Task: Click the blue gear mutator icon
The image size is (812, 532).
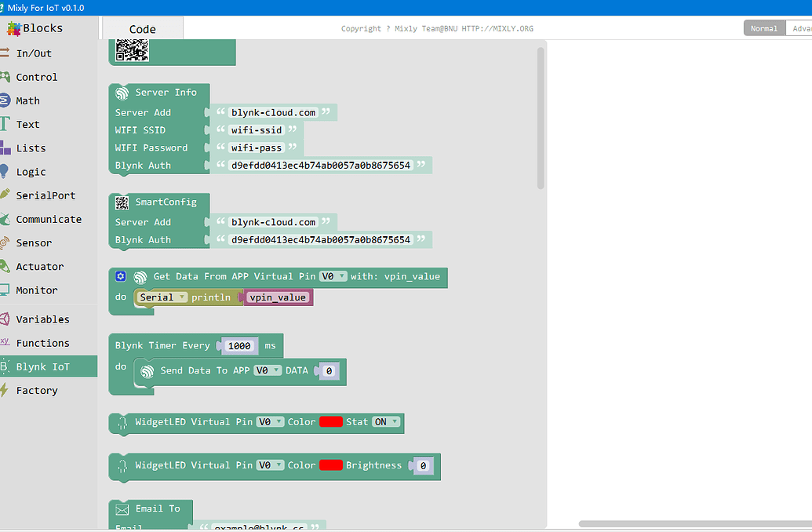Action: coord(121,276)
